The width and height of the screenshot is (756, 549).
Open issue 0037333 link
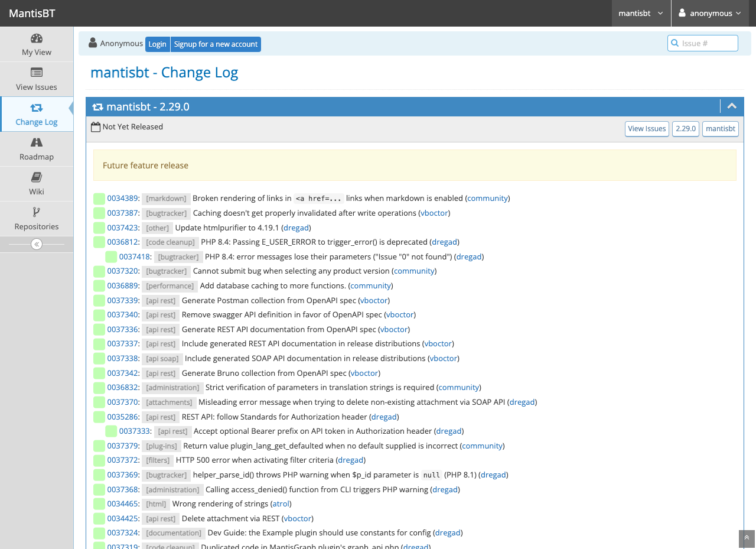coord(135,431)
